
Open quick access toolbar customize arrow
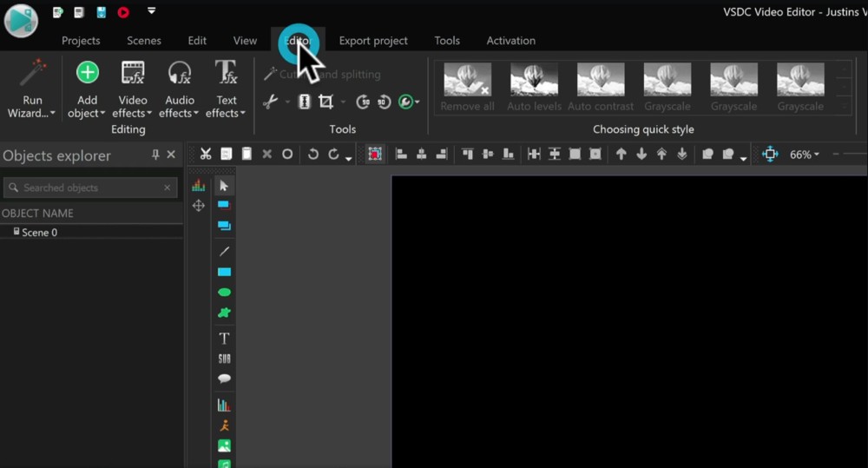tap(151, 11)
